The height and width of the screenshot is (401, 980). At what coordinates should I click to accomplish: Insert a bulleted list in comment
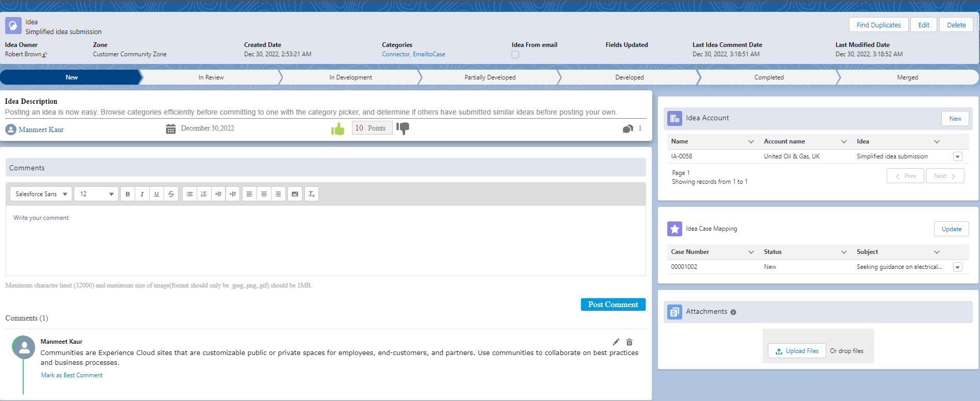(189, 194)
